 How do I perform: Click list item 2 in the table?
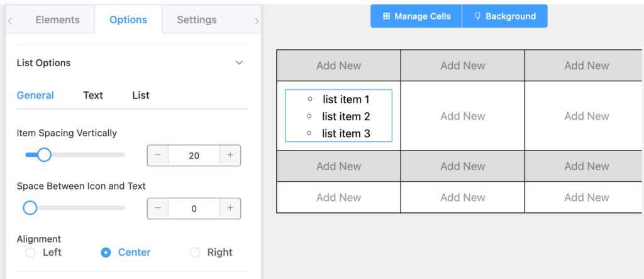click(346, 117)
